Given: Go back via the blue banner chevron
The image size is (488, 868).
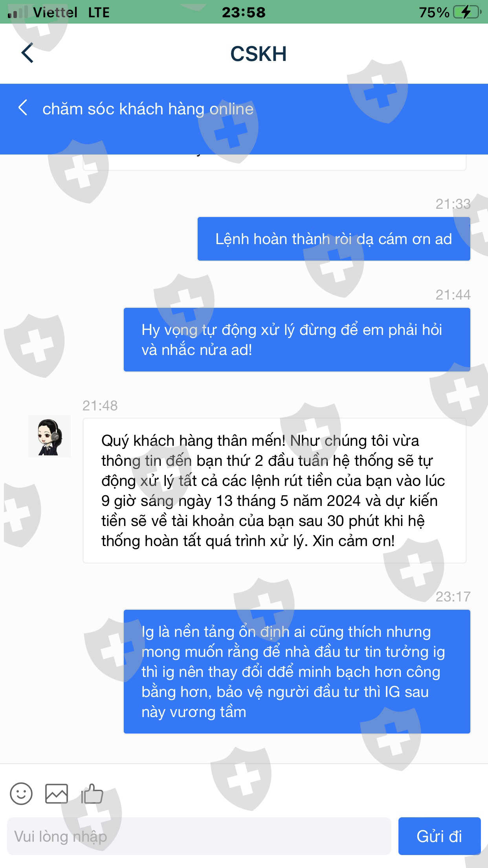Looking at the screenshot, I should click(x=23, y=108).
